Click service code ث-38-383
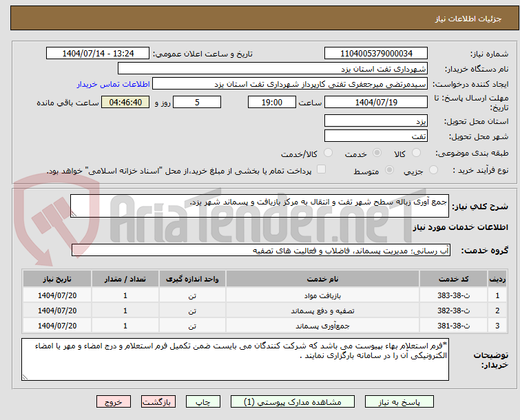Image resolution: width=520 pixels, height=420 pixels. 453,295
